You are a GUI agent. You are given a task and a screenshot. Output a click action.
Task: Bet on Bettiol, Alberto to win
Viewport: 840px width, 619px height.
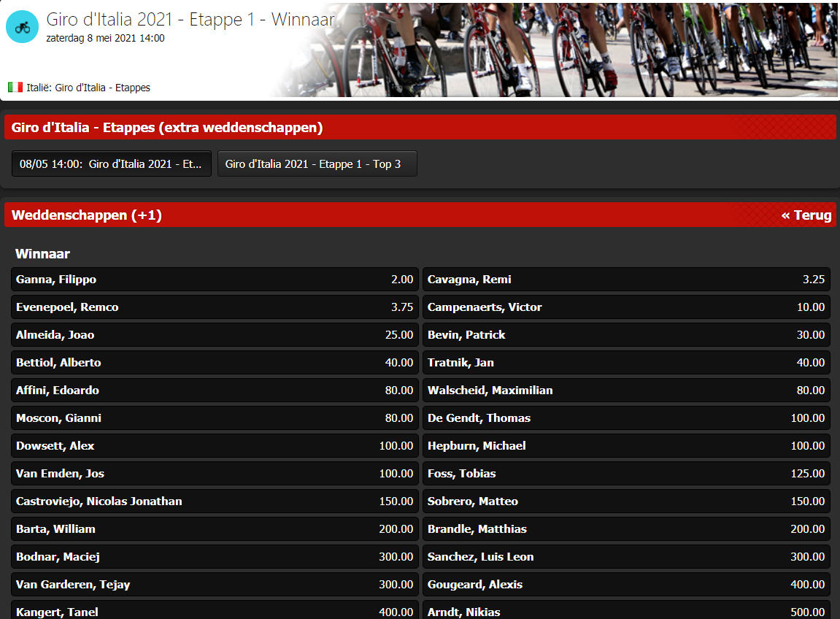pos(215,363)
